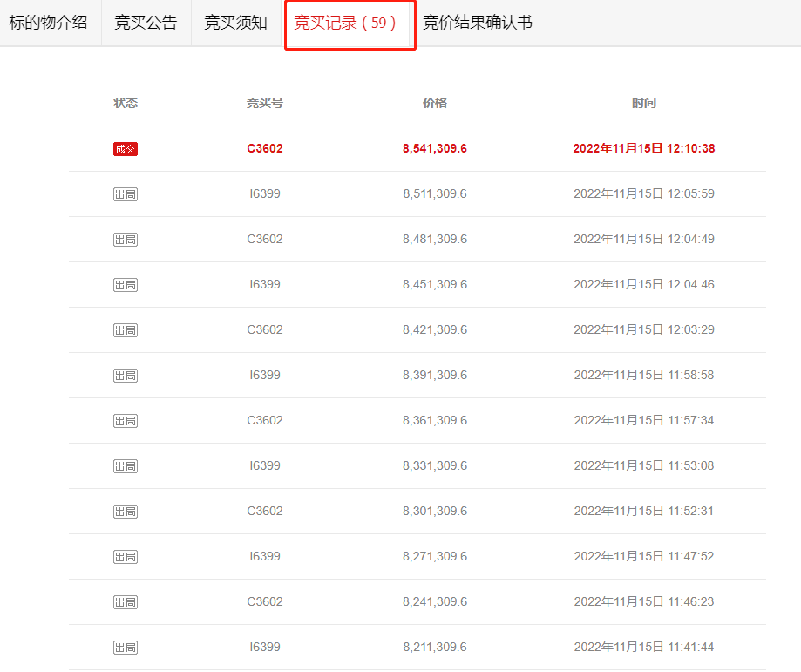Screen dimensions: 801x672
Task: Select the 竞买记录 (59) tab
Action: (346, 23)
